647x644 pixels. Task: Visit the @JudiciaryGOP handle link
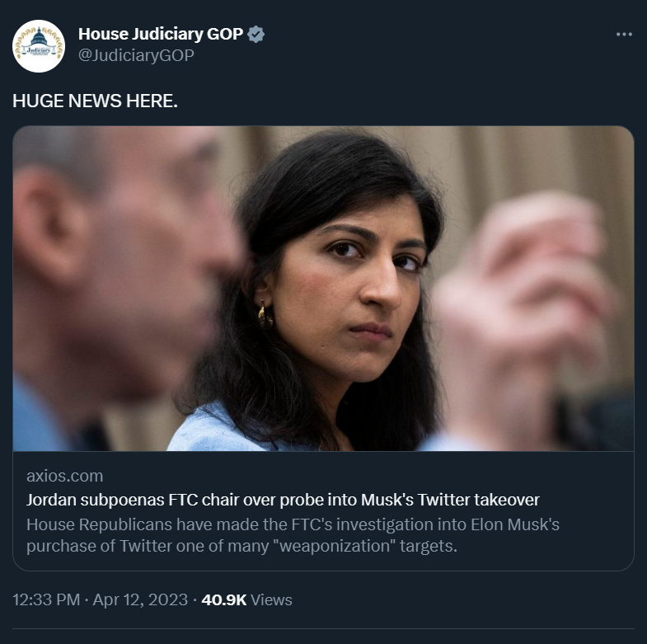[x=136, y=55]
